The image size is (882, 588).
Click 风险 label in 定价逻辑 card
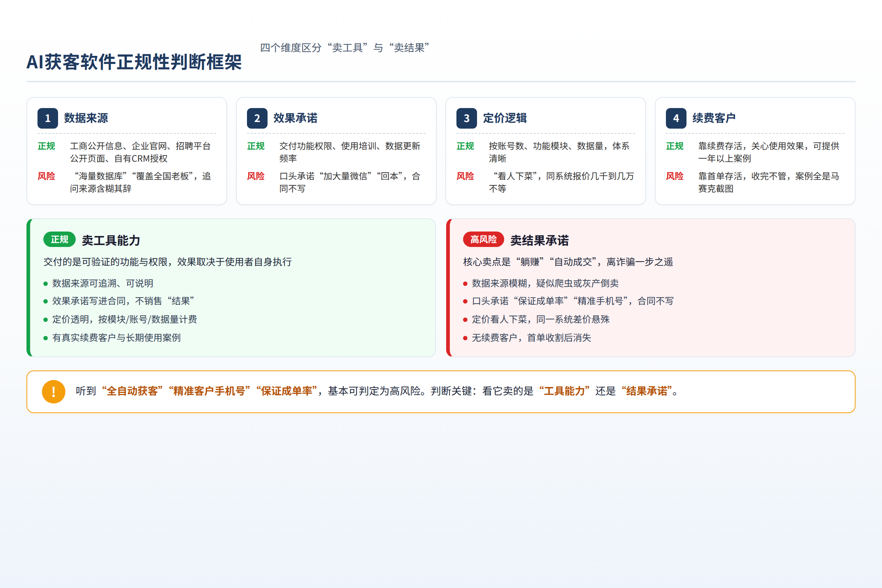[465, 176]
